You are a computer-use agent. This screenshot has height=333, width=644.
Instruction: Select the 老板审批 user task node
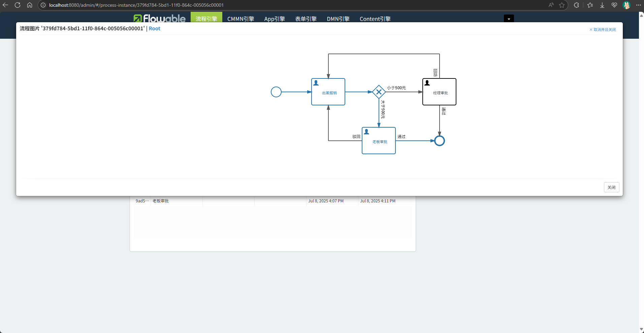379,141
